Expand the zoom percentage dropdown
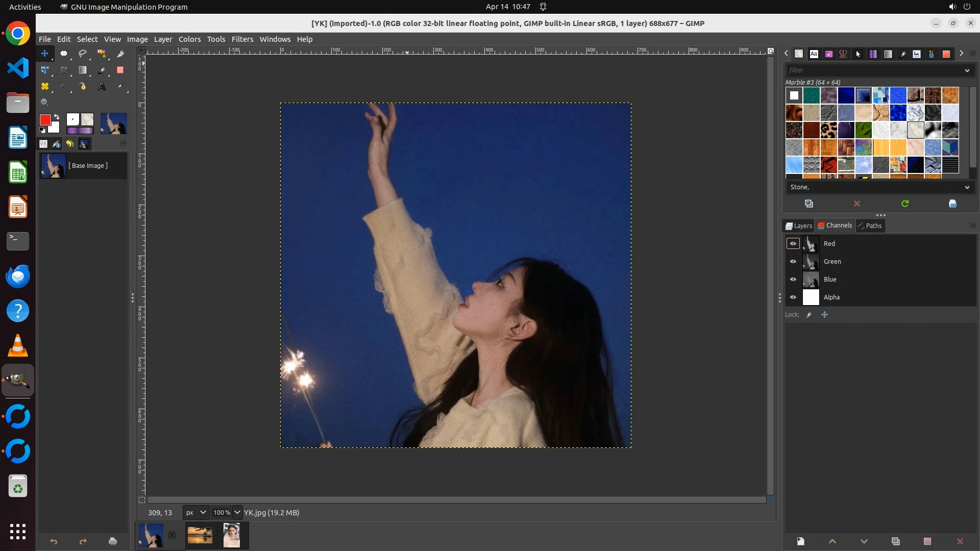Viewport: 980px width, 551px height. 237,512
